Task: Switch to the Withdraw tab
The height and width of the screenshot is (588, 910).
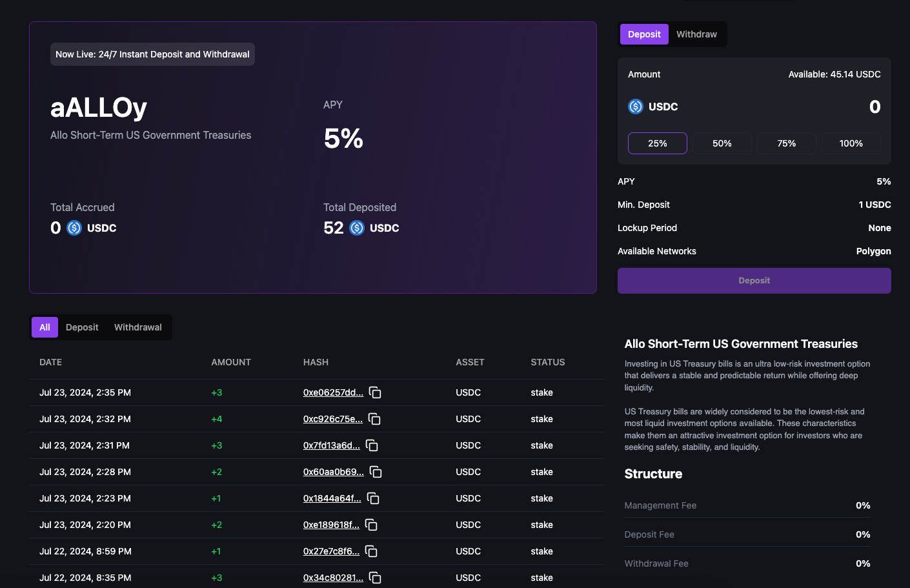Action: (x=696, y=34)
